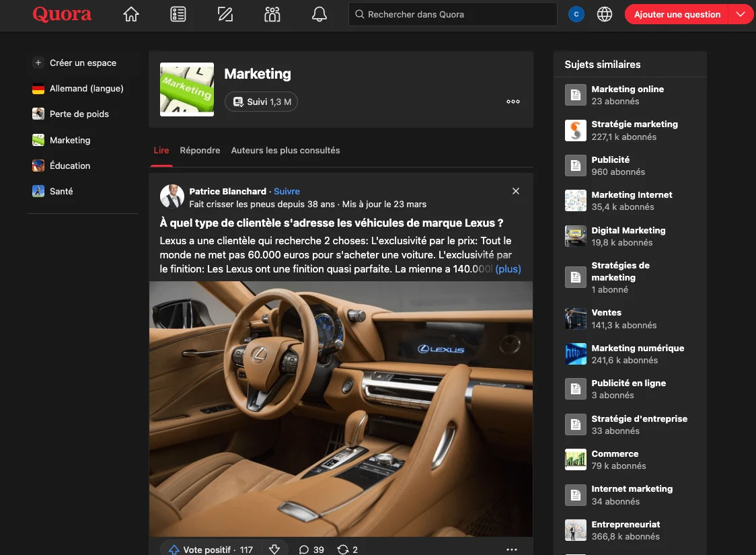
Task: Toggle the Suivi 1,3 M follow button
Action: coord(262,102)
